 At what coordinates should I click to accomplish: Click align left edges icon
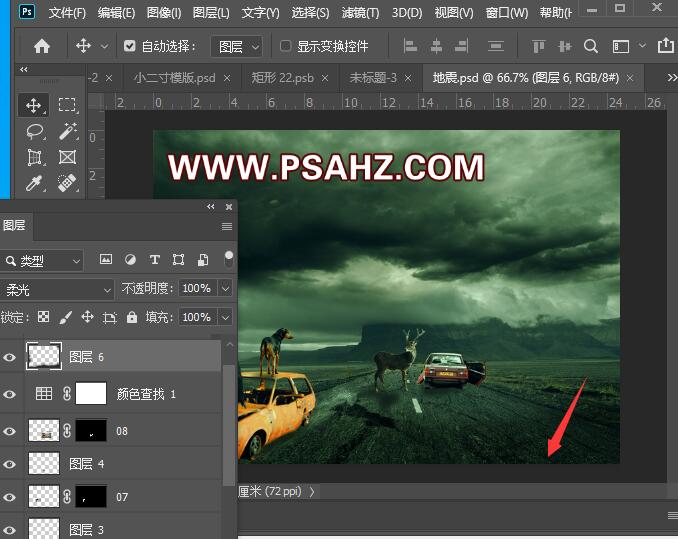[x=409, y=46]
